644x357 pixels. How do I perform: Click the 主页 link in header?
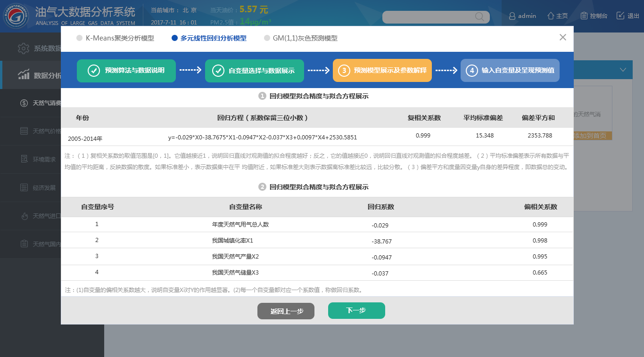coord(562,16)
